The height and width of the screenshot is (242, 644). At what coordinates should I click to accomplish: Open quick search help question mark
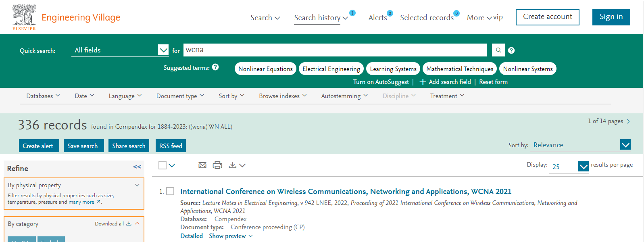(x=511, y=50)
